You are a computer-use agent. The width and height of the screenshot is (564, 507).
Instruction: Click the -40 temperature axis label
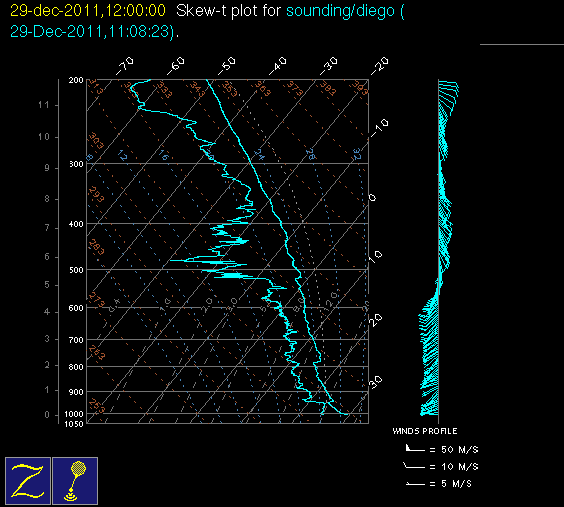(x=278, y=66)
